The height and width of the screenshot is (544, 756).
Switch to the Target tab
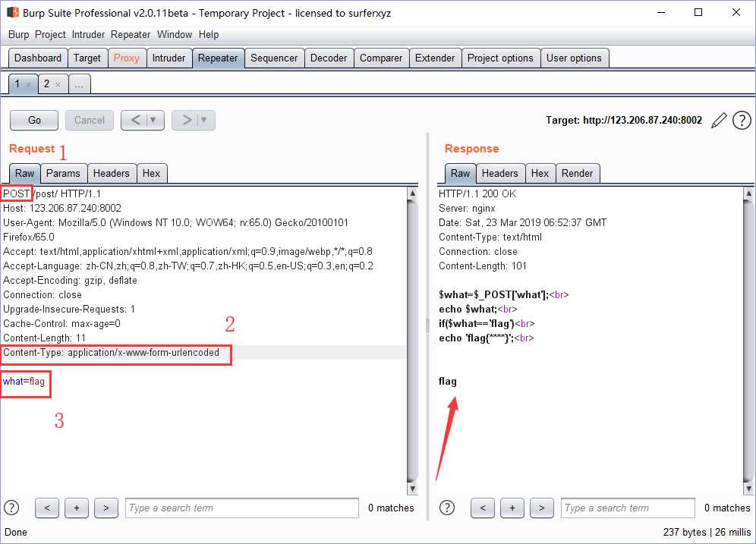tap(87, 58)
